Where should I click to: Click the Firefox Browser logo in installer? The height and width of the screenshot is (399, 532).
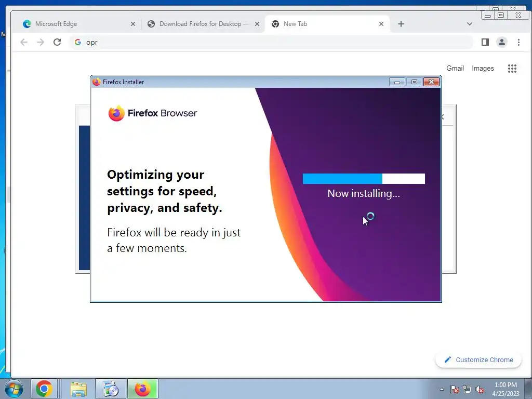pos(153,113)
